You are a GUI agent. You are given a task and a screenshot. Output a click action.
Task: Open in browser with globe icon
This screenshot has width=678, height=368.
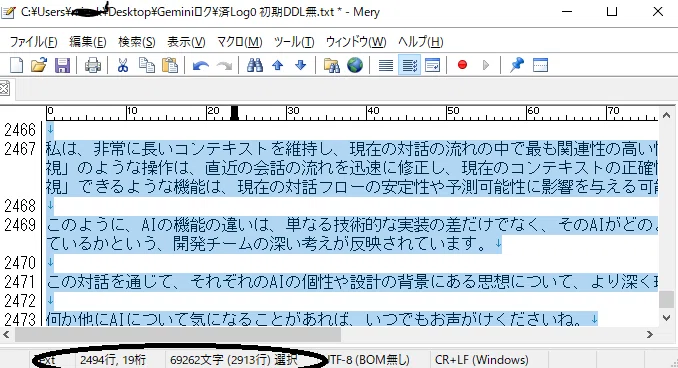[x=355, y=65]
